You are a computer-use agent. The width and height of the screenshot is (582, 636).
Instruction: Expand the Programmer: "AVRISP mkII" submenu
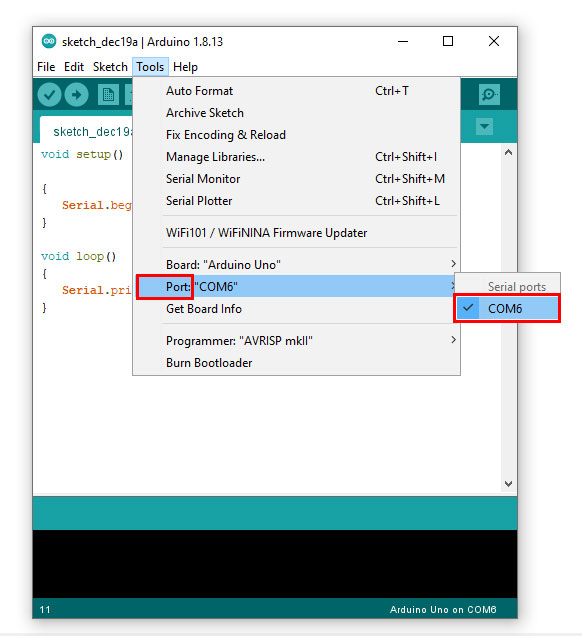tap(297, 340)
